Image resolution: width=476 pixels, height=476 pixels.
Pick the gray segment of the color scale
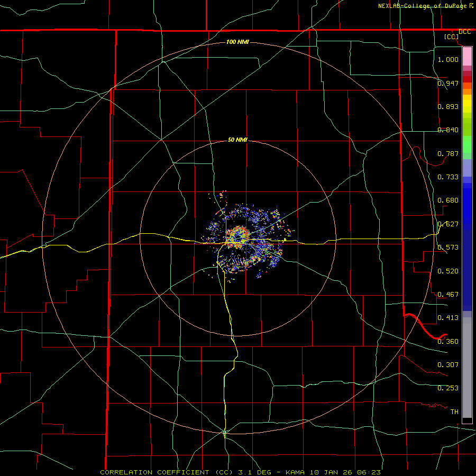467,368
